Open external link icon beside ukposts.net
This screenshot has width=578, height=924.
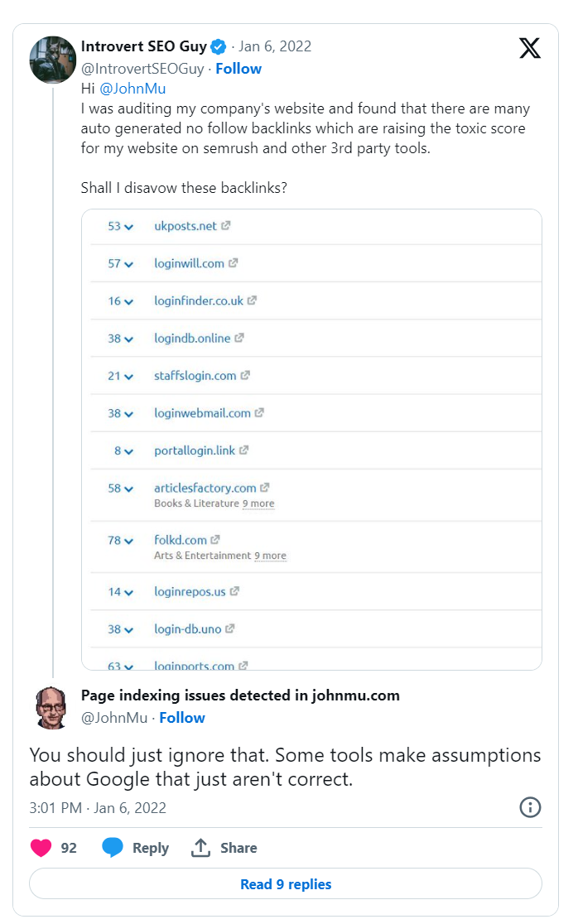coord(226,225)
